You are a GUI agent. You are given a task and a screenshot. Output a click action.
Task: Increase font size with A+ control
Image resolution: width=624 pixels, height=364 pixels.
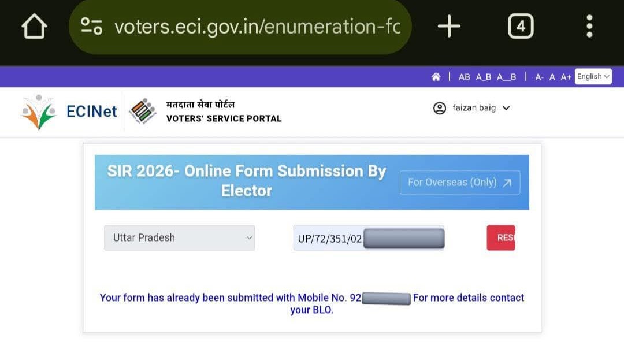tap(566, 77)
